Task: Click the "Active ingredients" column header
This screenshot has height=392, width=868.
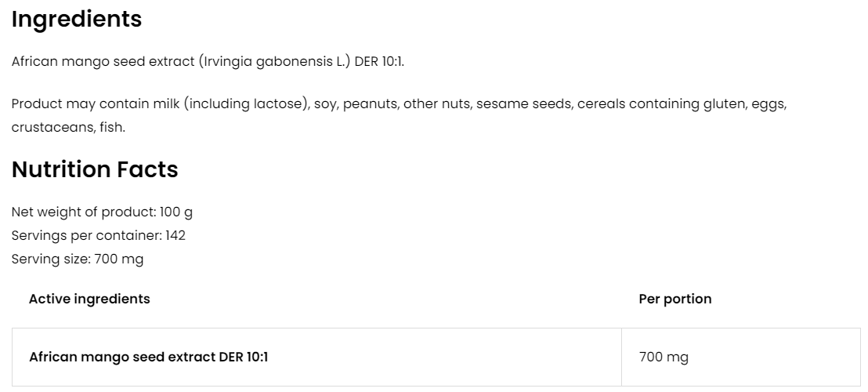Action: click(x=89, y=299)
